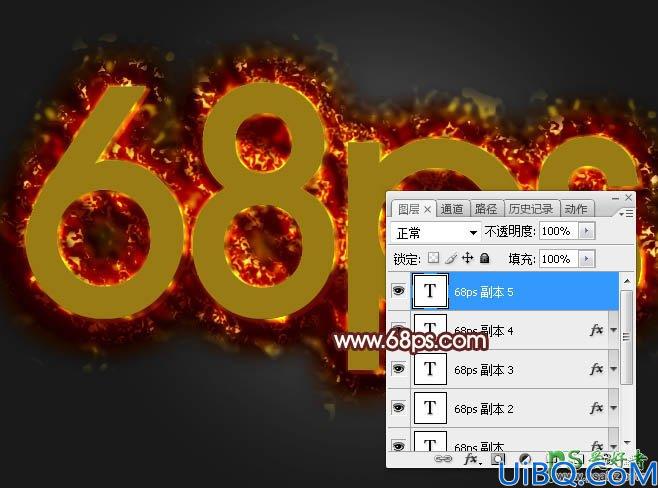Open the opacity slider arrow
This screenshot has height=488, width=658.
click(x=587, y=231)
